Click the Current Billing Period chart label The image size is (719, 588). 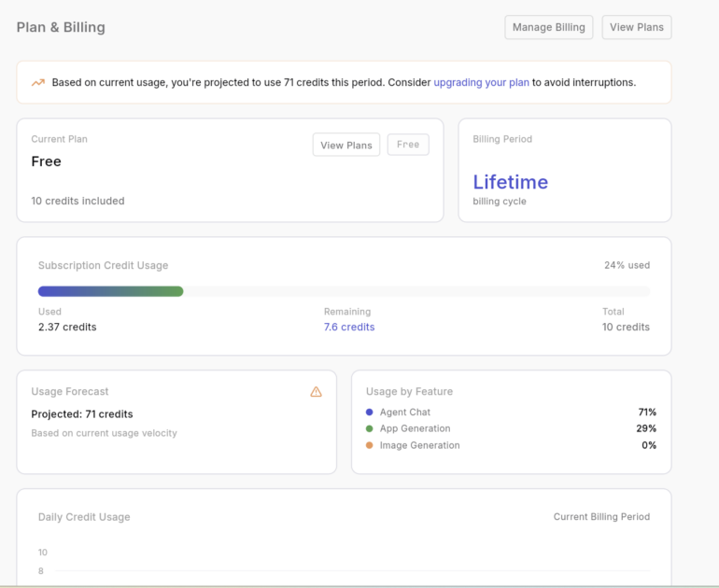[x=601, y=516]
